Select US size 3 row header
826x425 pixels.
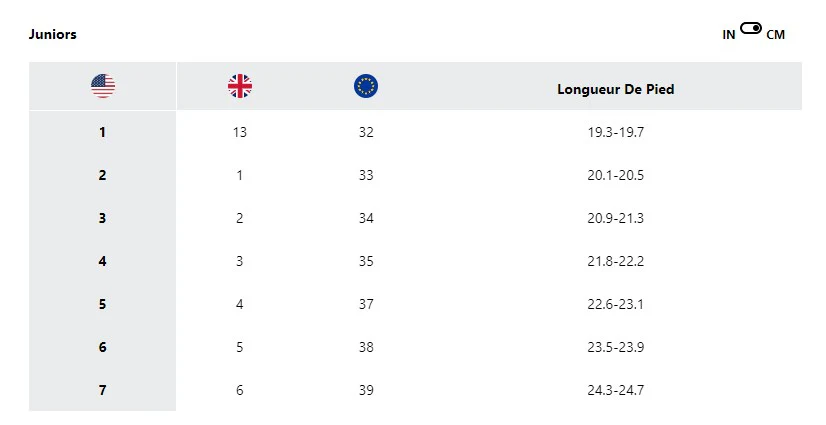point(103,218)
